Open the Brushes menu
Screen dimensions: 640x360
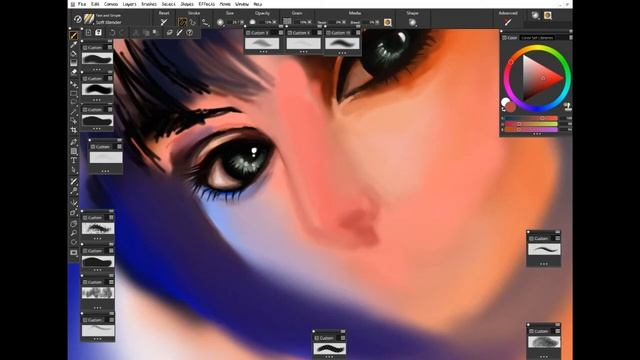tap(149, 4)
